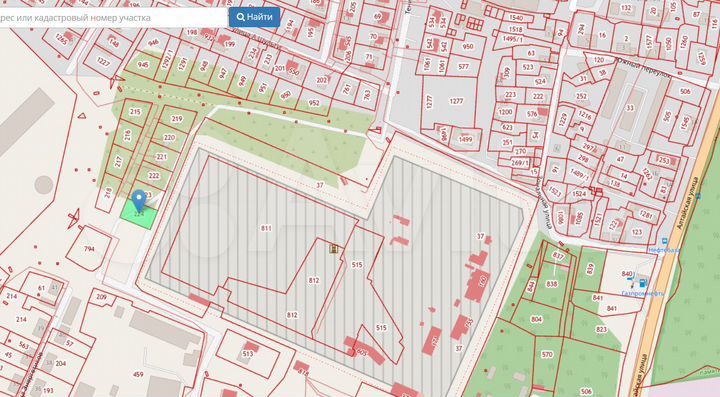Select parcel number 459

138,375
